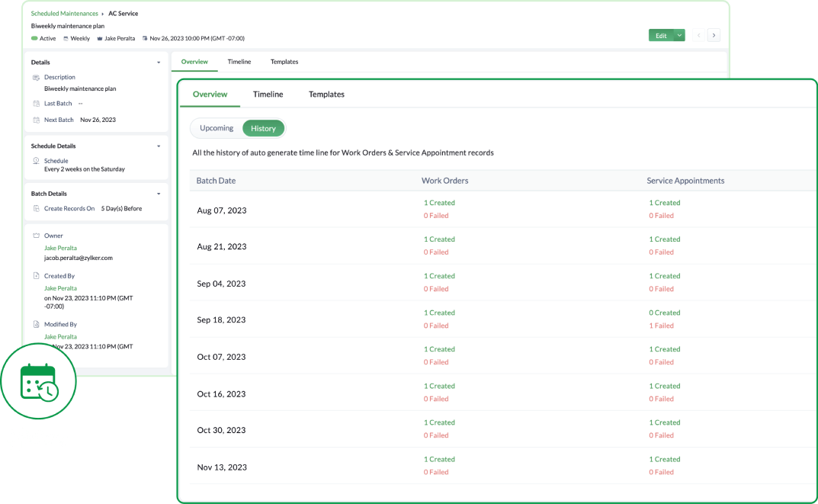Viewport: 818px width, 504px height.
Task: Select Timeline tab in the zoomed panel
Action: (268, 95)
